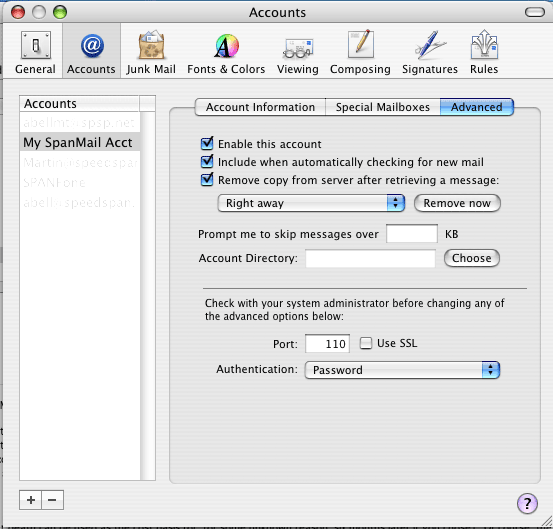Select the first faded spsp.net account row

click(80, 122)
